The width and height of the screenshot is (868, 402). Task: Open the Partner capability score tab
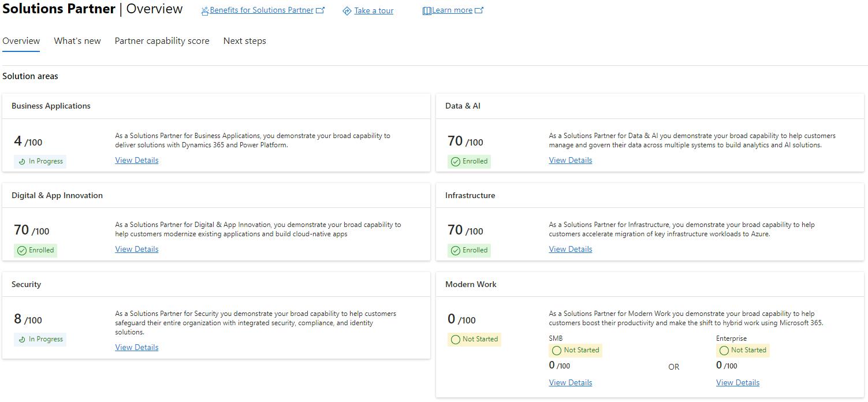162,41
